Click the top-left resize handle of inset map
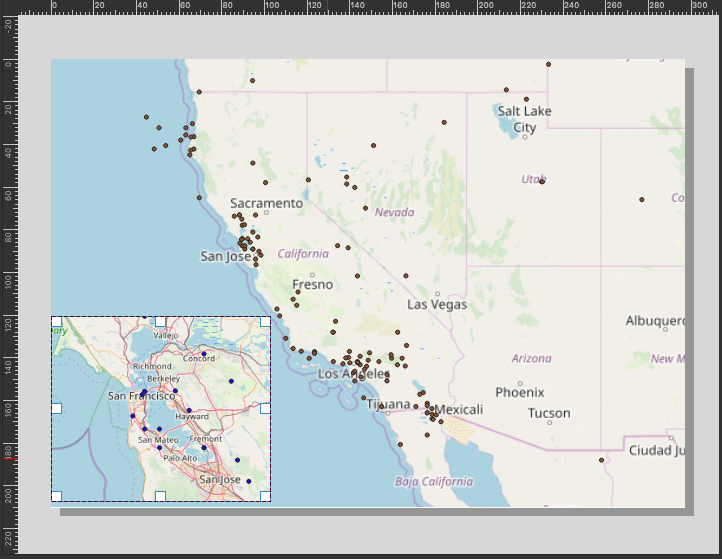The height and width of the screenshot is (559, 722). [56, 322]
